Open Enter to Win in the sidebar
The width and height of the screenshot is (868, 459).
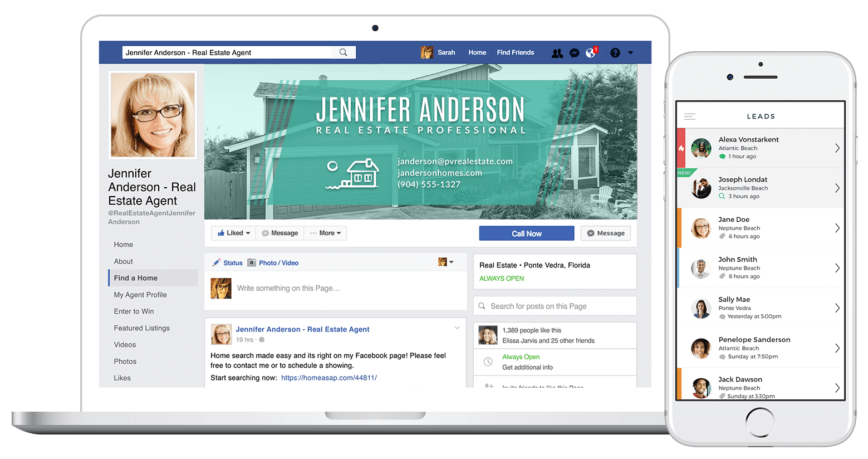tap(134, 311)
